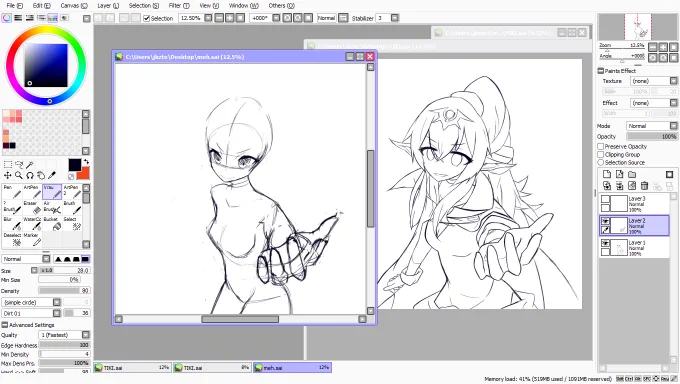Show Layer3 with its visibility box
Image resolution: width=680 pixels, height=384 pixels.
(x=605, y=200)
